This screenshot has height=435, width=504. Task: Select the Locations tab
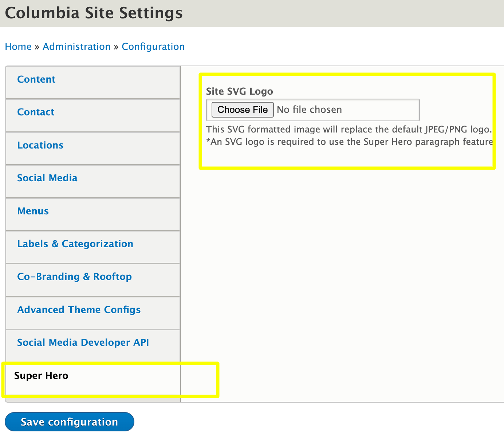click(40, 145)
